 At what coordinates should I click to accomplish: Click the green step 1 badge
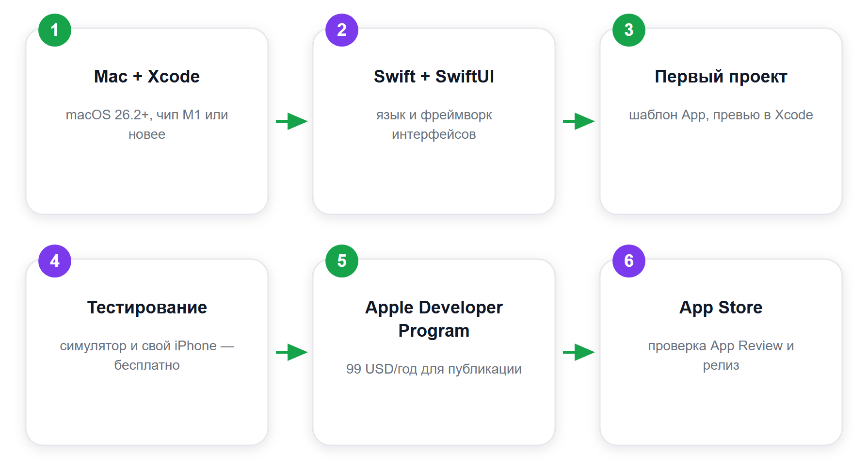[x=55, y=30]
